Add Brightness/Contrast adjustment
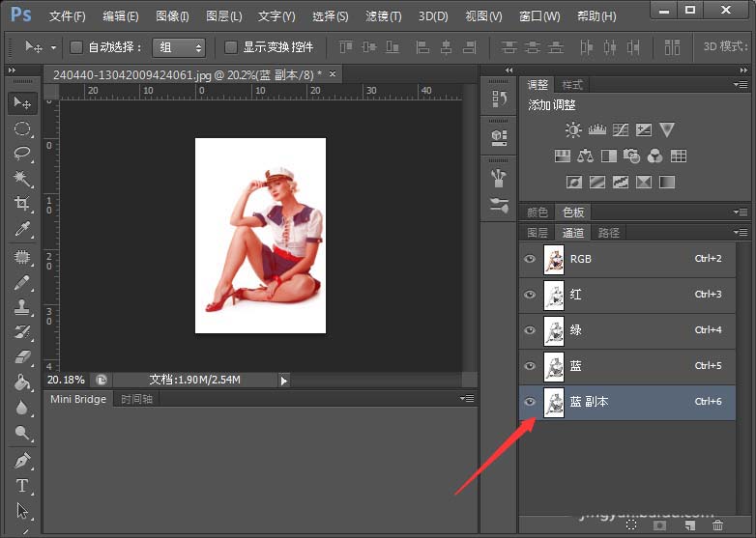The width and height of the screenshot is (756, 538). click(x=573, y=129)
